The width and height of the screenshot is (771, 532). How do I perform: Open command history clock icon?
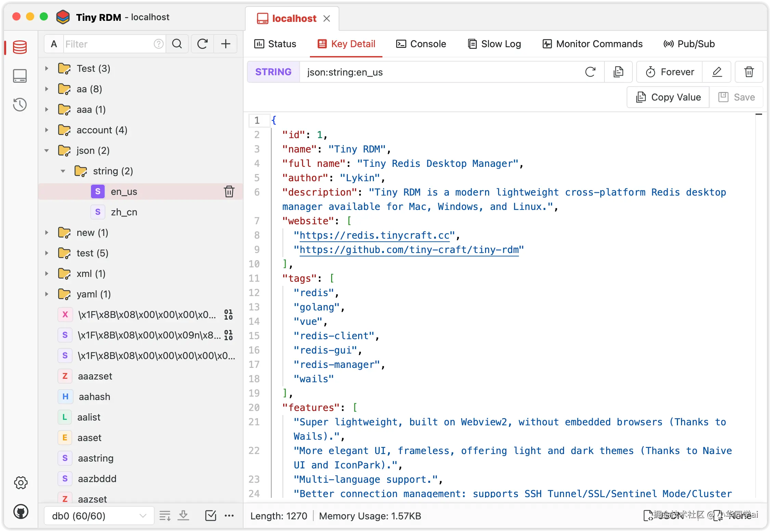tap(20, 105)
